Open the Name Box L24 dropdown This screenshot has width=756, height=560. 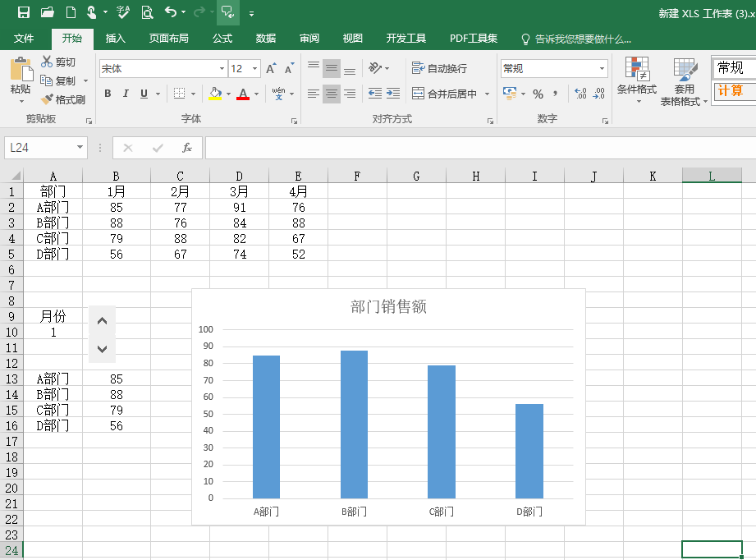(x=80, y=148)
